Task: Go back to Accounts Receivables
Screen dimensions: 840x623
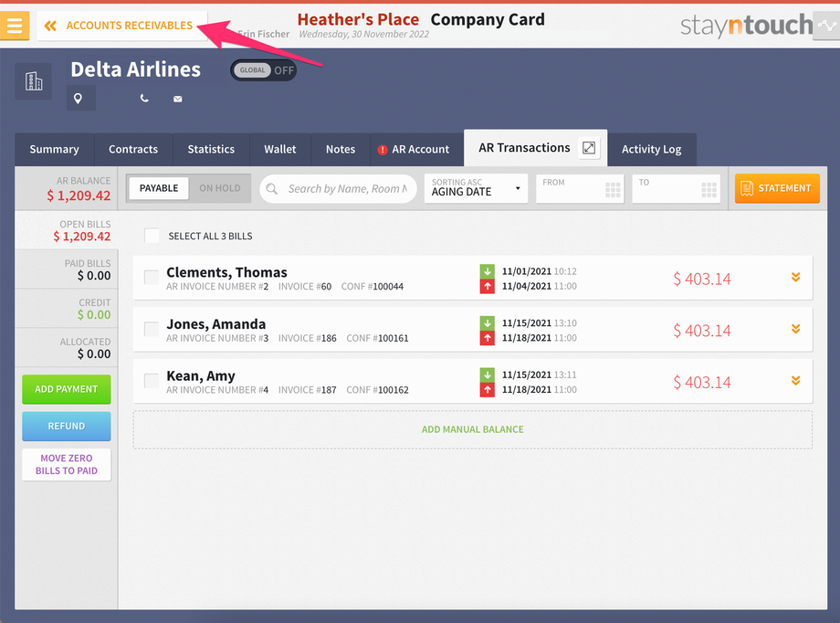Action: coord(122,26)
